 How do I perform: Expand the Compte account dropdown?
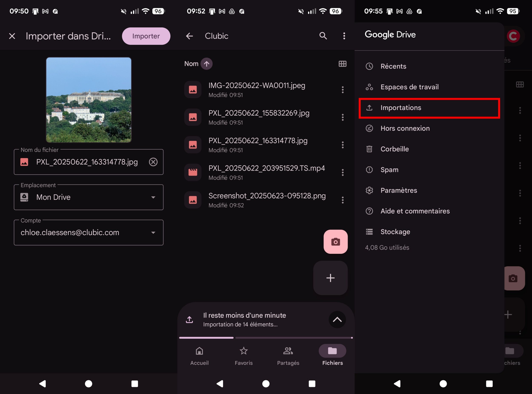tap(154, 233)
